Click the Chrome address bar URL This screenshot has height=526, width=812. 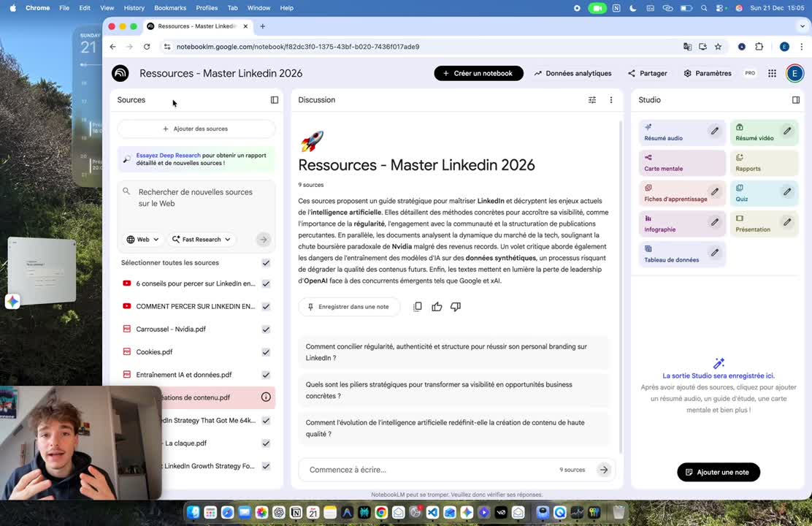pyautogui.click(x=298, y=47)
